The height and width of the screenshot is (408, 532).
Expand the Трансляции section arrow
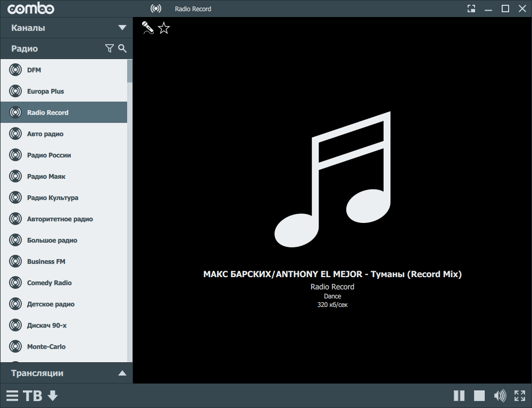pyautogui.click(x=122, y=373)
